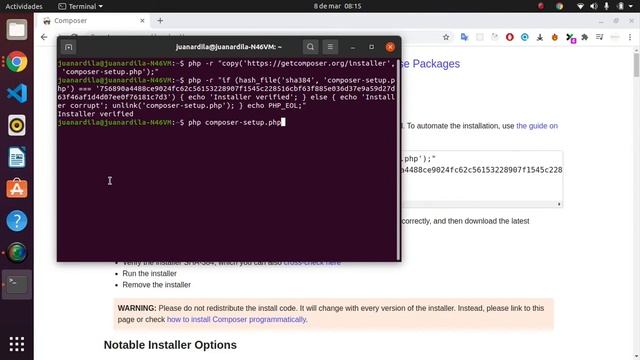Close the terminal window
Image resolution: width=640 pixels, height=360 pixels.
pos(390,47)
